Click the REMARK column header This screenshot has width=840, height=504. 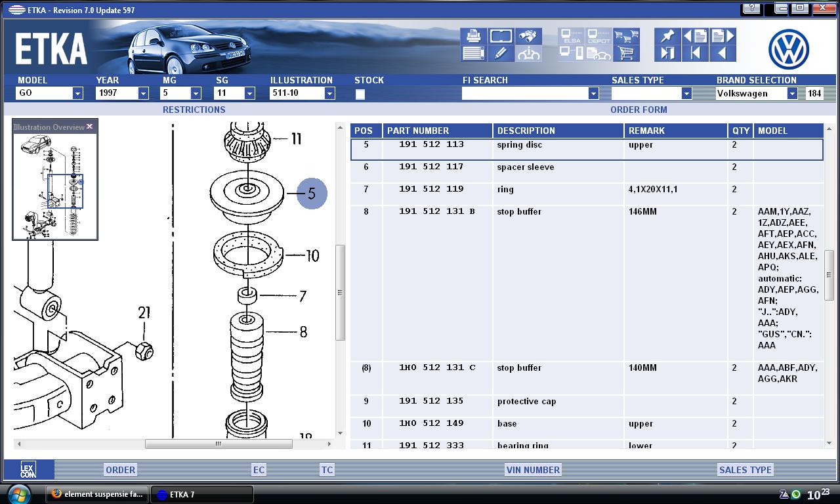(676, 131)
